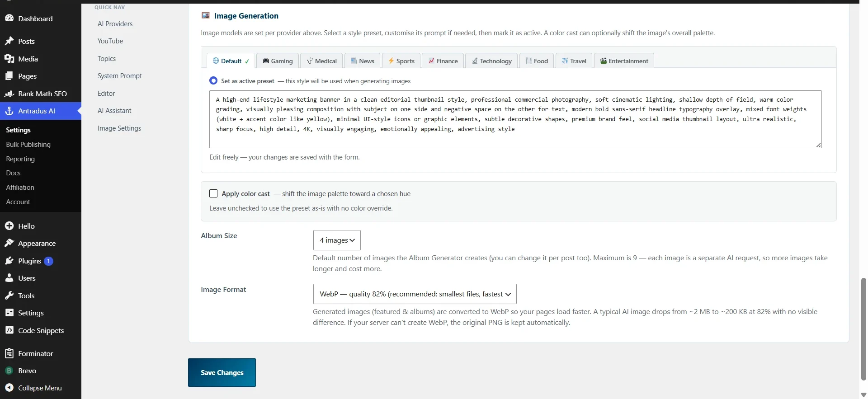Open Media via its sidebar icon
Screen dimensions: 868x399
coord(9,59)
